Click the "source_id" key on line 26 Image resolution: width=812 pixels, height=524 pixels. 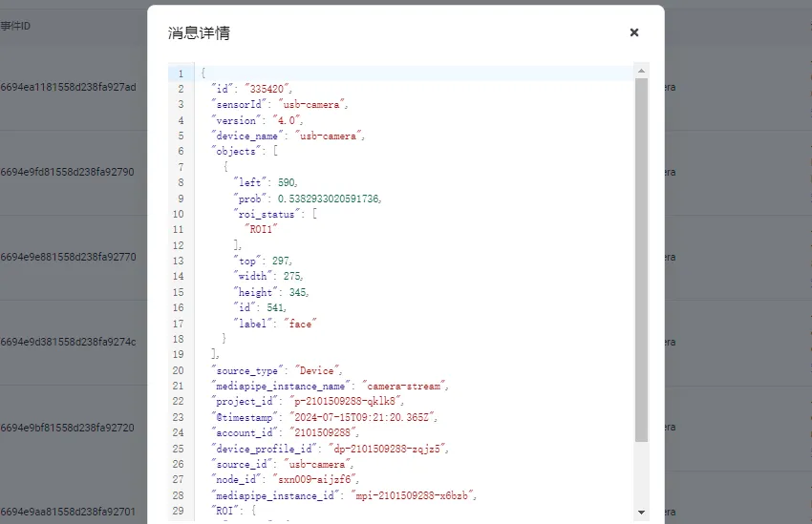coord(241,464)
